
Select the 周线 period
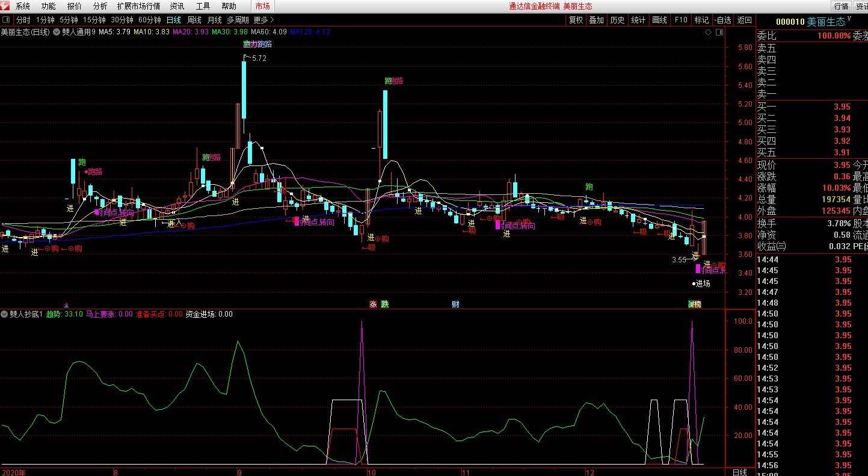click(194, 20)
